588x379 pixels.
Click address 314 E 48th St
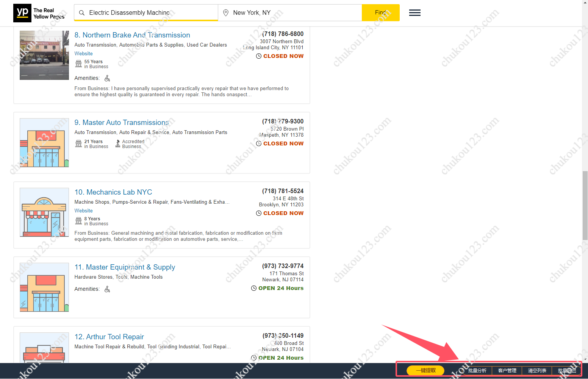coord(288,199)
